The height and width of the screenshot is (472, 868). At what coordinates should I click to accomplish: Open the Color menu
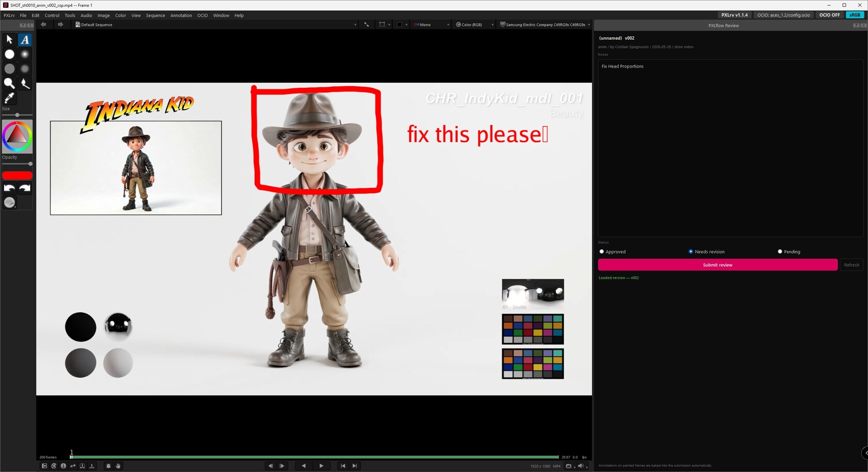pyautogui.click(x=120, y=15)
